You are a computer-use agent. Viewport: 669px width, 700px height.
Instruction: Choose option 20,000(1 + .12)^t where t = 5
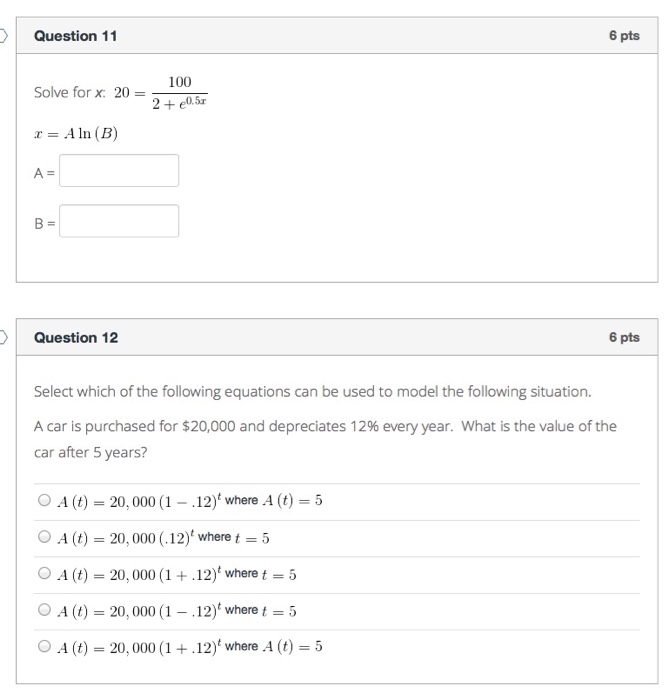coord(45,574)
